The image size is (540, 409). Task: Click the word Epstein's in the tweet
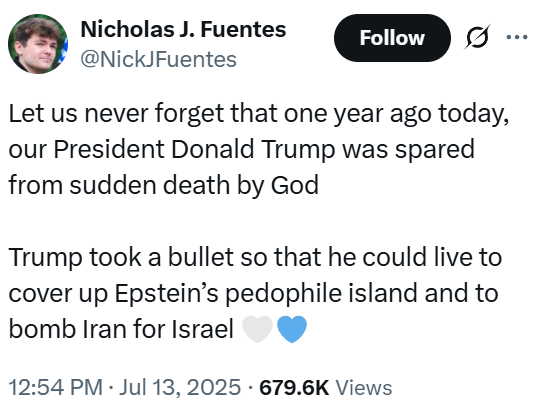click(166, 293)
